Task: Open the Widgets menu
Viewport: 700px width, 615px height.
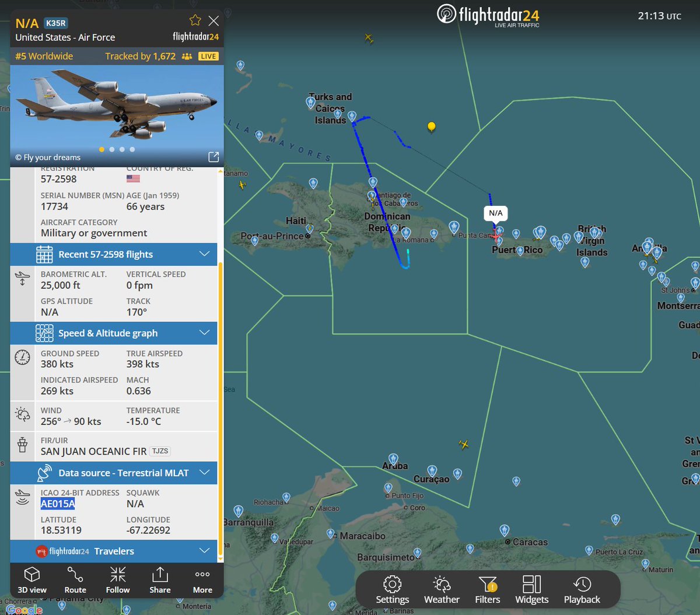Action: [x=532, y=590]
